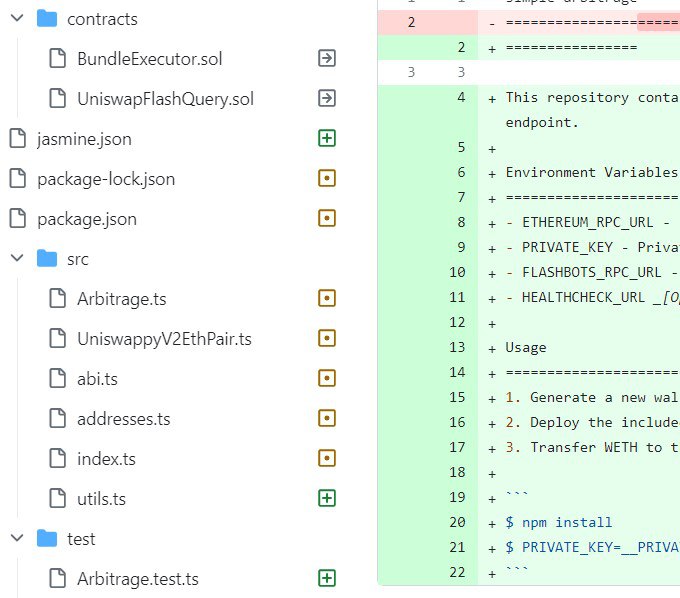Viewport: 680px width, 598px height.
Task: Open the contracts folder label
Action: click(x=102, y=20)
